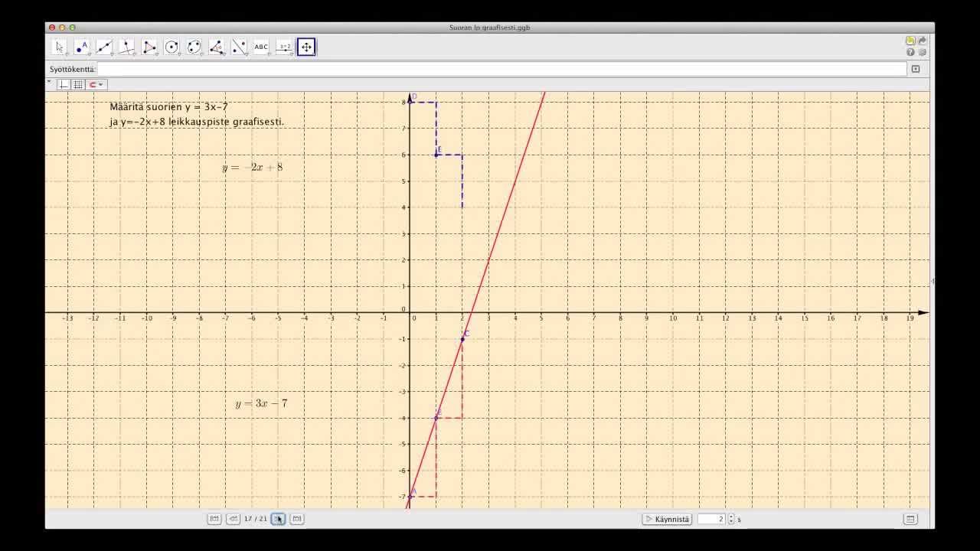Go to first construction step

tap(214, 519)
